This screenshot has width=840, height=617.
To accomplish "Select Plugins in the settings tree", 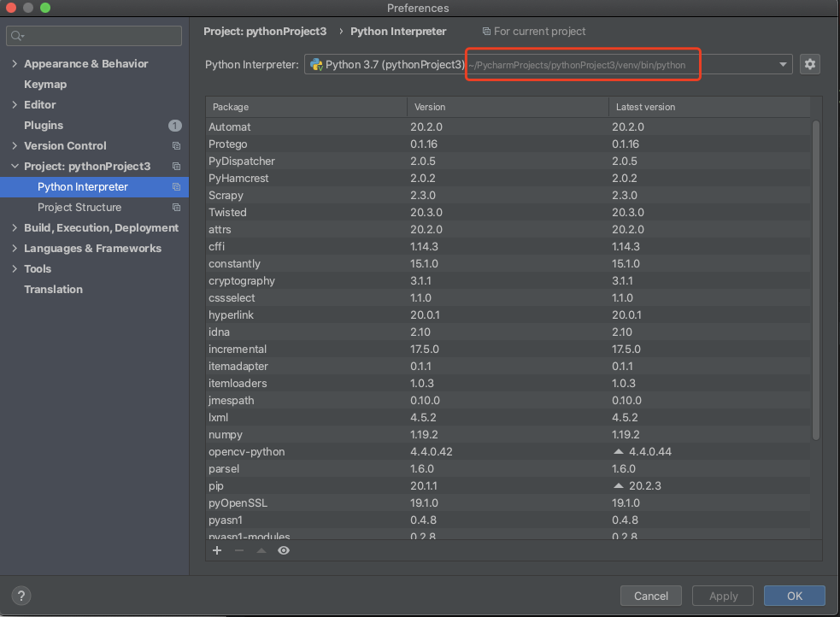I will (44, 126).
